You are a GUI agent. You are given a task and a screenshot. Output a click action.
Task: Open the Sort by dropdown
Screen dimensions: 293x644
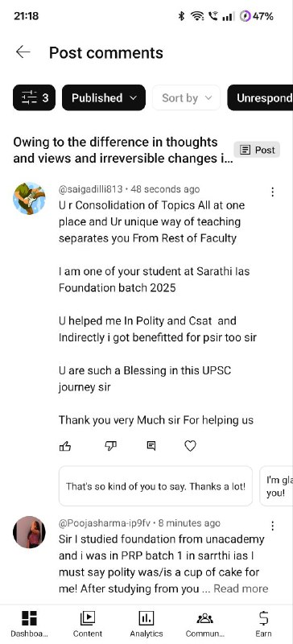pyautogui.click(x=187, y=97)
